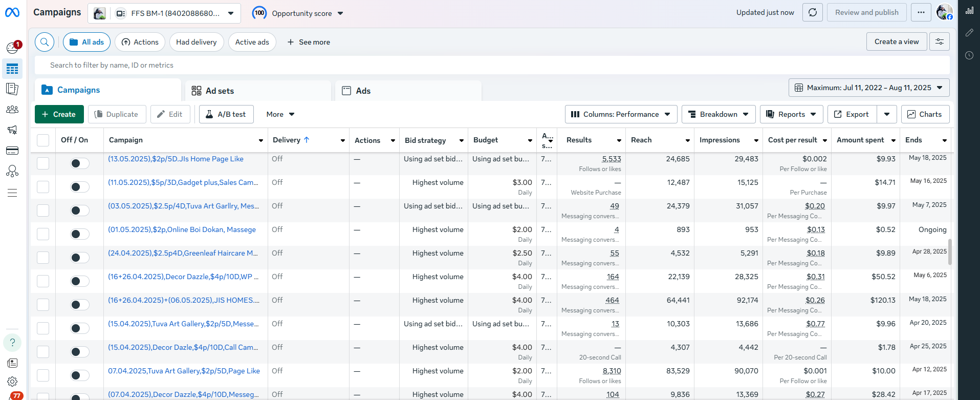Screen dimensions: 980x400
Task: Click the refresh data icon
Action: [813, 12]
